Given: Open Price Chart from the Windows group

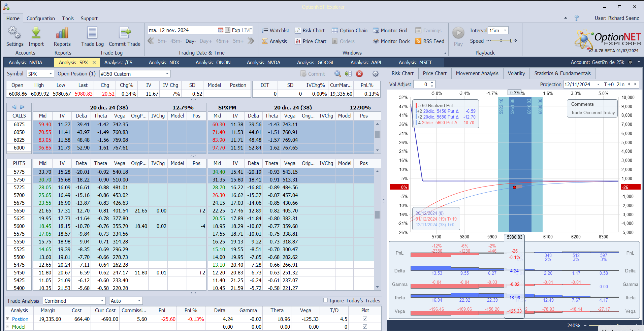Looking at the screenshot, I should coord(311,41).
